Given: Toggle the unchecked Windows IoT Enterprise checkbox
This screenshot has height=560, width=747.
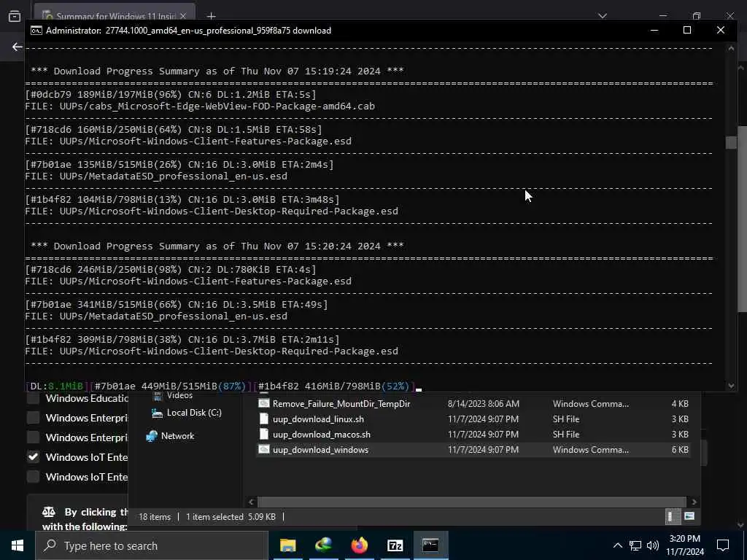Looking at the screenshot, I should pyautogui.click(x=33, y=477).
